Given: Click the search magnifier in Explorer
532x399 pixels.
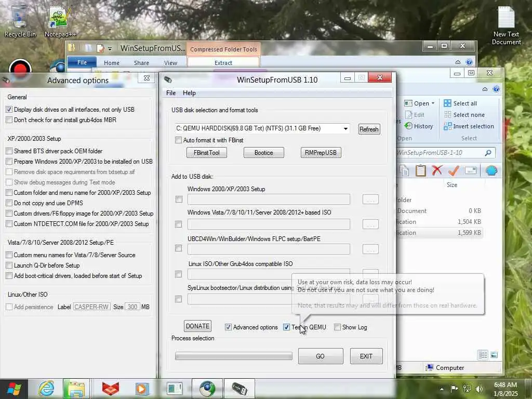Looking at the screenshot, I should [488, 153].
